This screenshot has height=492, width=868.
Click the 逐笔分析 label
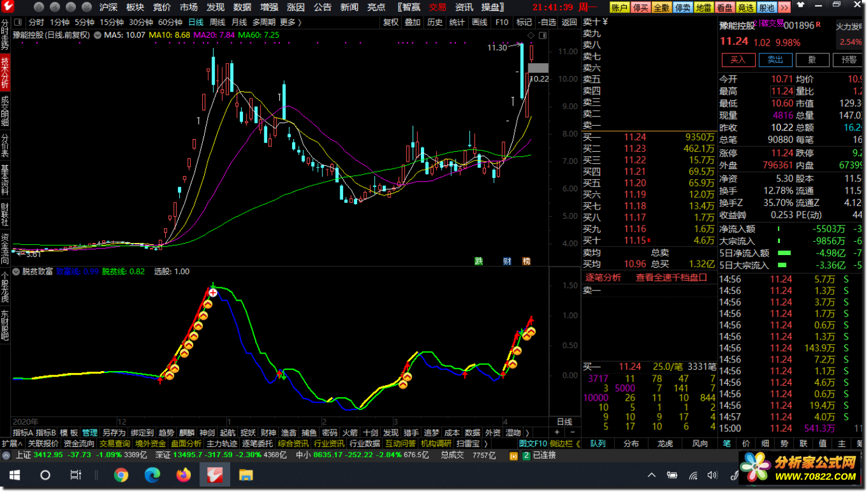(603, 278)
